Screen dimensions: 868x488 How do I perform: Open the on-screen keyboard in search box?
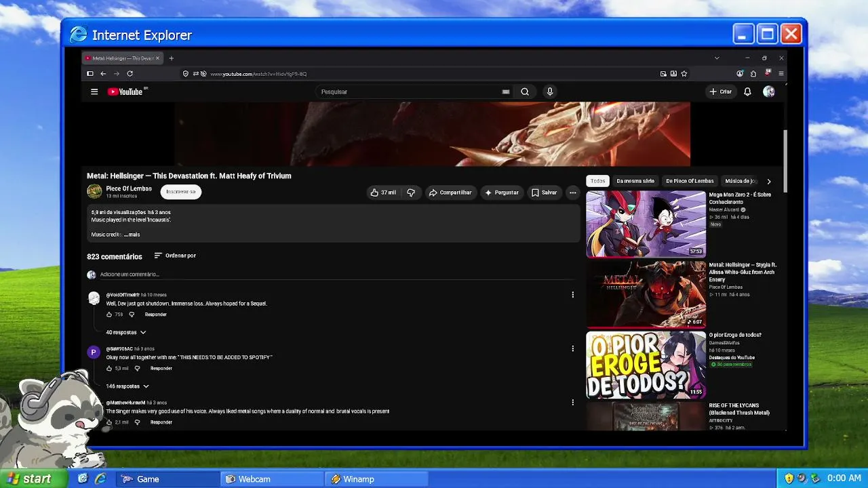pyautogui.click(x=506, y=91)
